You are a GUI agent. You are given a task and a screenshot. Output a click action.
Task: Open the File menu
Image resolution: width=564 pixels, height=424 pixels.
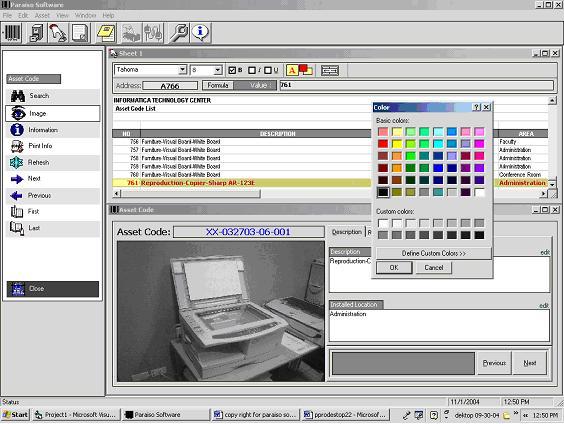click(7, 15)
